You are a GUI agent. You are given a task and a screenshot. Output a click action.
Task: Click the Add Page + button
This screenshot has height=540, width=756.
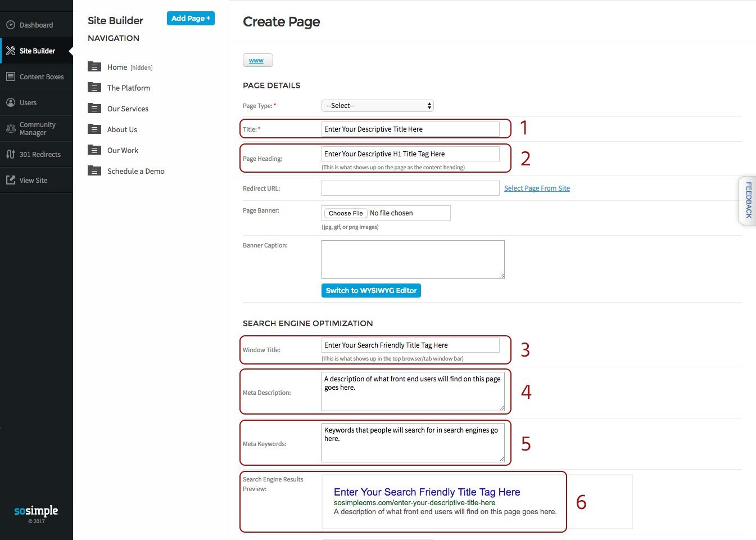191,19
